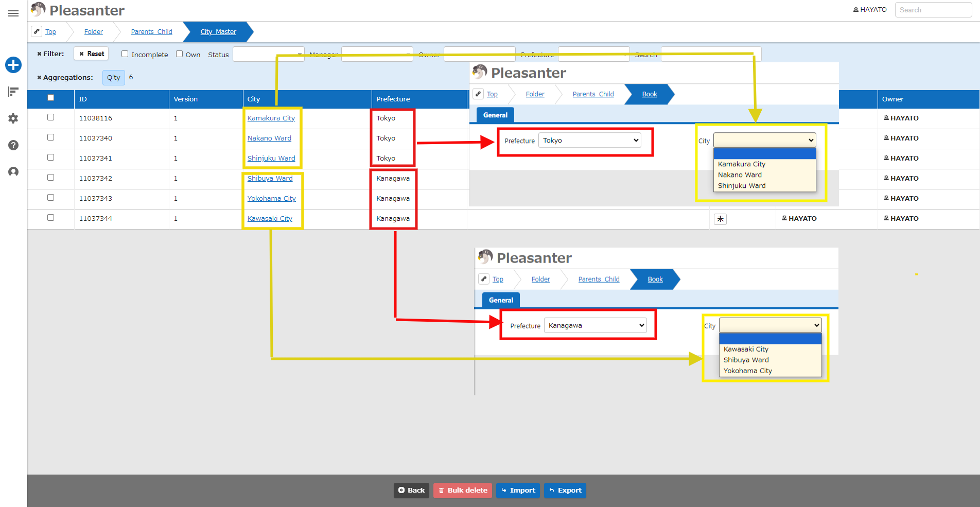
Task: Check the row checkbox for ID 11037340
Action: pos(50,137)
